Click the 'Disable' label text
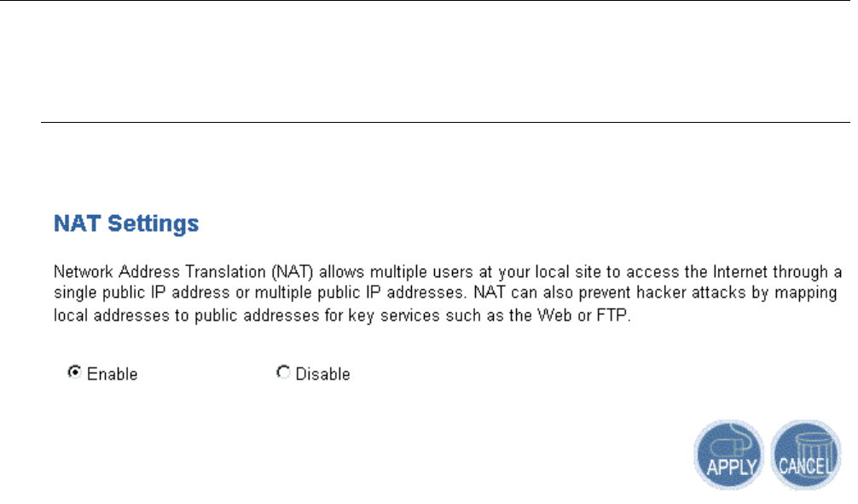Image resolution: width=858 pixels, height=504 pixels. click(x=322, y=374)
